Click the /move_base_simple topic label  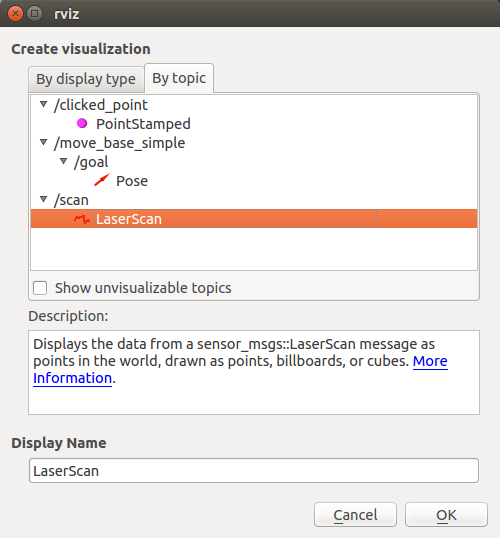click(119, 143)
